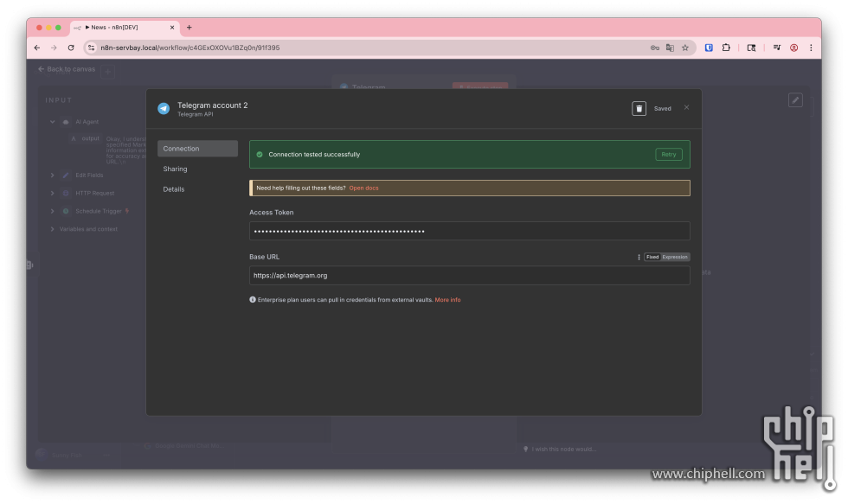The width and height of the screenshot is (848, 504).
Task: Expand Variables and context section
Action: coord(53,229)
